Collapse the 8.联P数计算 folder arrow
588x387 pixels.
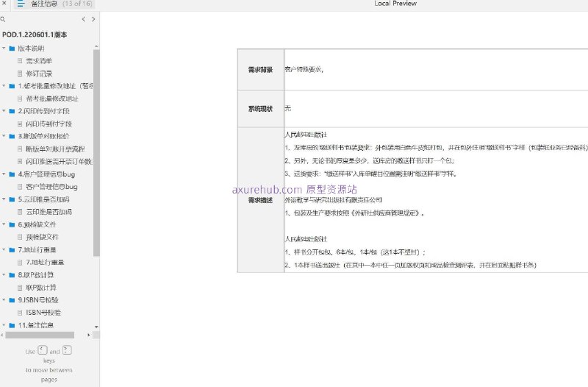[4, 274]
